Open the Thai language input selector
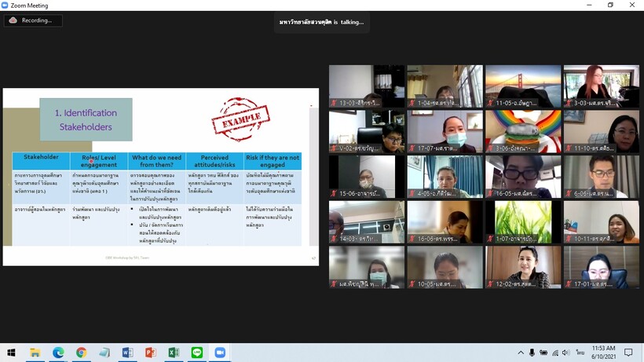This screenshot has width=644, height=362. (x=580, y=353)
